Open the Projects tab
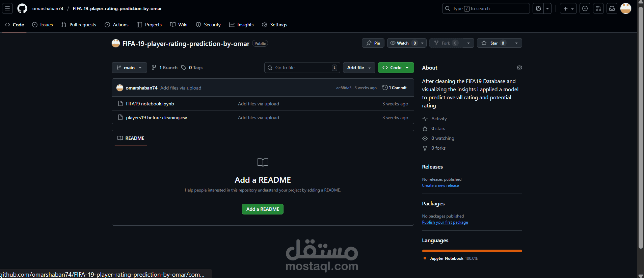Viewport: 644px width, 278px height. 149,25
